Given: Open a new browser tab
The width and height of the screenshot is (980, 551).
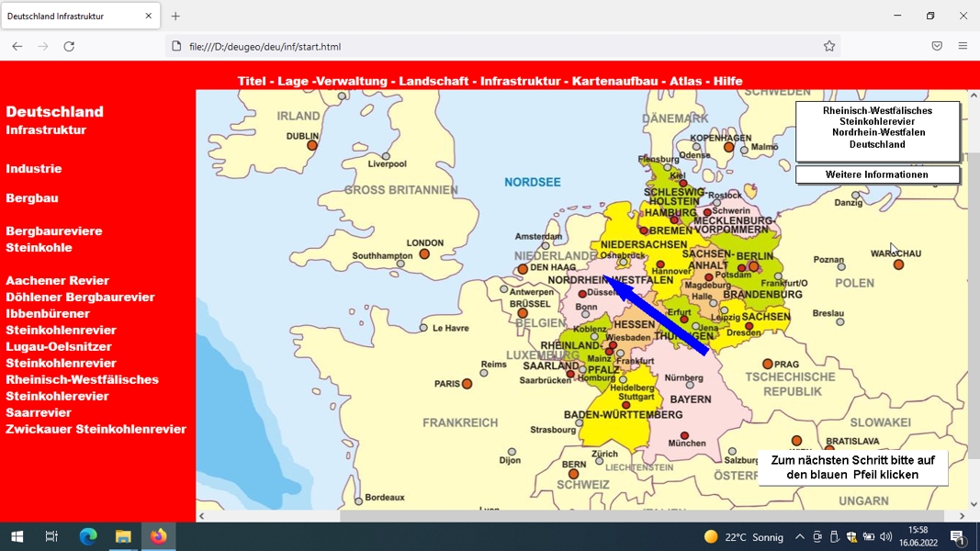Looking at the screenshot, I should point(175,17).
